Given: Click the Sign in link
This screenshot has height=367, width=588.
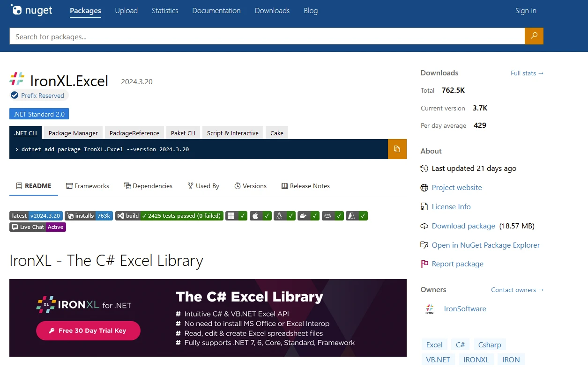Looking at the screenshot, I should [x=526, y=11].
